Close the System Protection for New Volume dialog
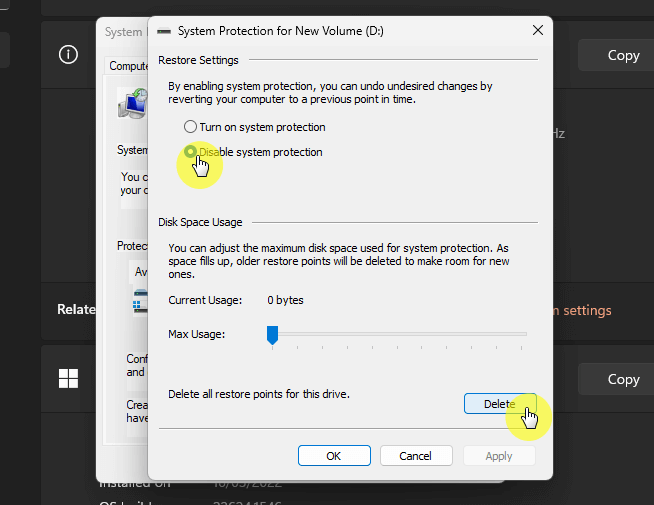Image resolution: width=654 pixels, height=505 pixels. (x=538, y=30)
